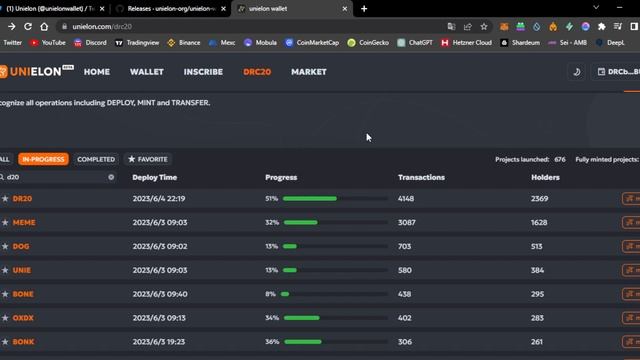Open the INSCRIBE page
This screenshot has height=360, width=640.
tap(203, 72)
